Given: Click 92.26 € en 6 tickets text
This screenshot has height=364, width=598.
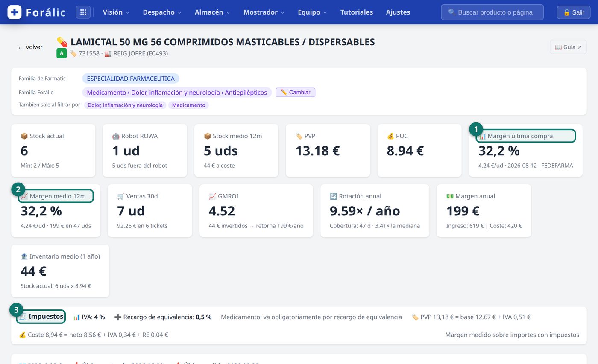Looking at the screenshot, I should (142, 226).
